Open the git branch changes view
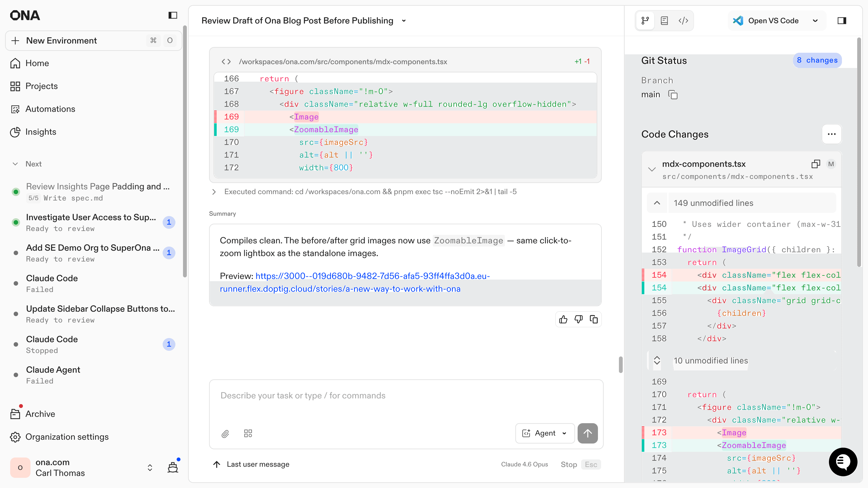 tap(645, 21)
